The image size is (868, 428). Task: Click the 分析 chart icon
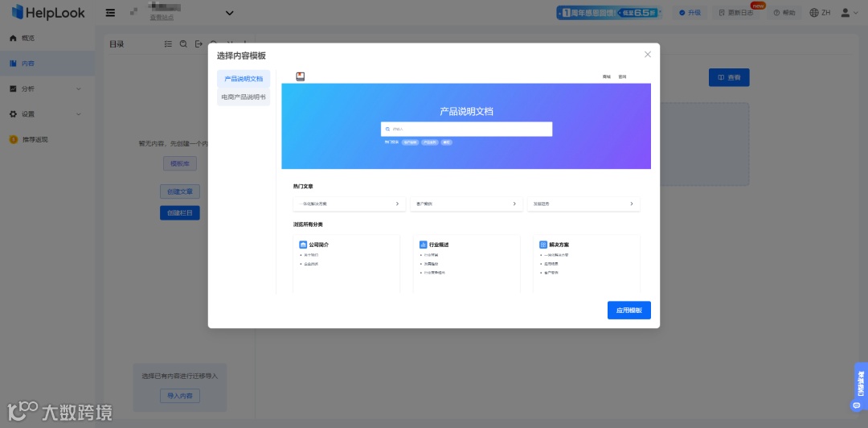(x=13, y=88)
